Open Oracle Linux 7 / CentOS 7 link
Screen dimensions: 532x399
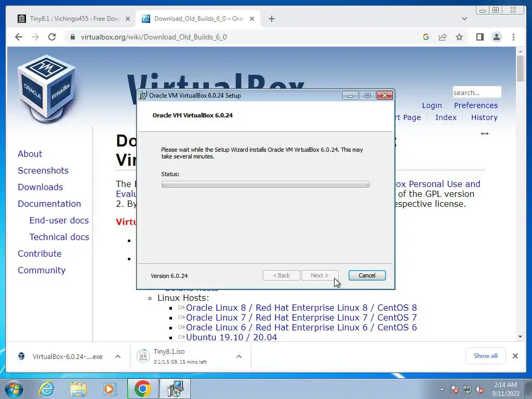(x=301, y=317)
